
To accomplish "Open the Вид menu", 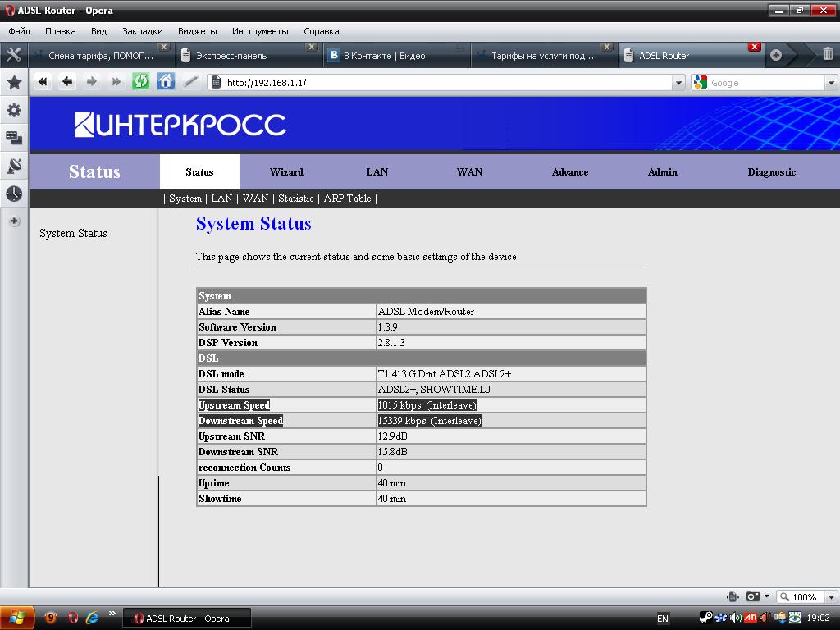I will pyautogui.click(x=98, y=31).
